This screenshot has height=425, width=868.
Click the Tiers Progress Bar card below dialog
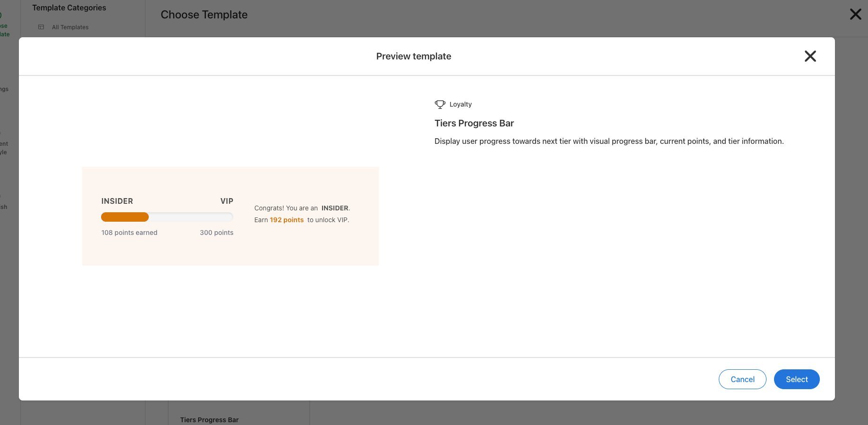pos(209,419)
